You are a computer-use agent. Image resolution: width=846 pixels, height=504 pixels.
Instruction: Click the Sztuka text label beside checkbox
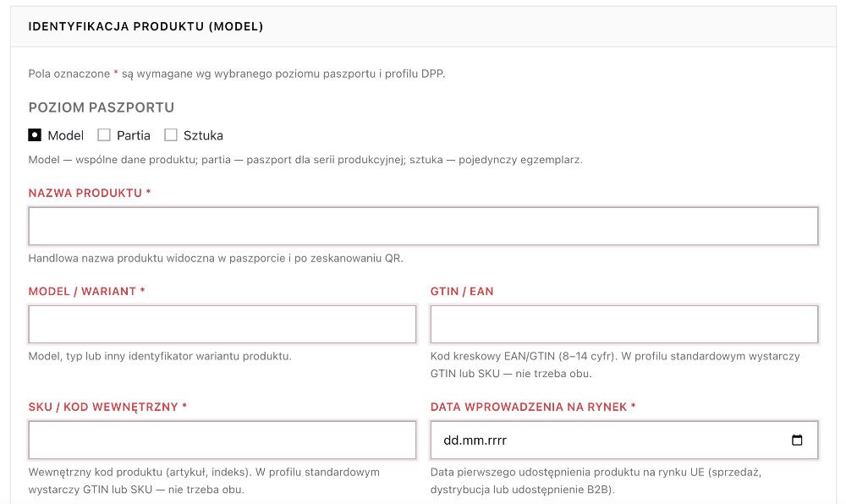tap(203, 135)
